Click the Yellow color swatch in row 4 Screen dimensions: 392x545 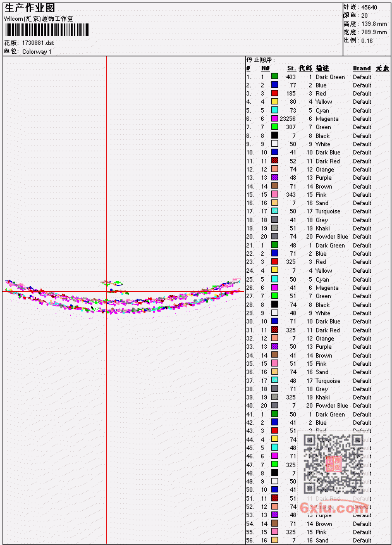274,101
